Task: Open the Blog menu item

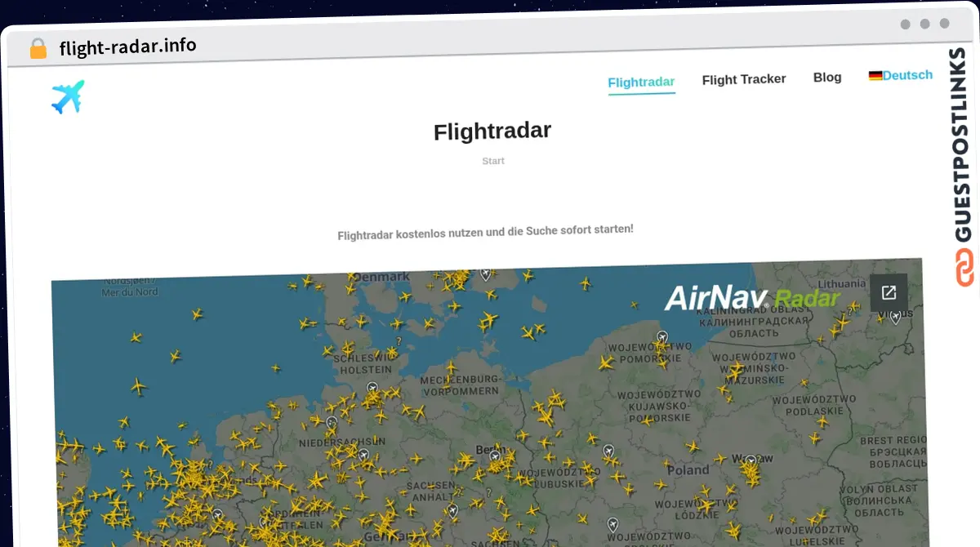Action: click(x=827, y=77)
